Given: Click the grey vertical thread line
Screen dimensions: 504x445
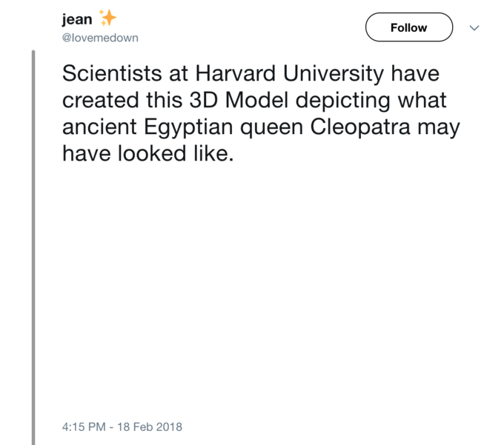Looking at the screenshot, I should pyautogui.click(x=33, y=247).
